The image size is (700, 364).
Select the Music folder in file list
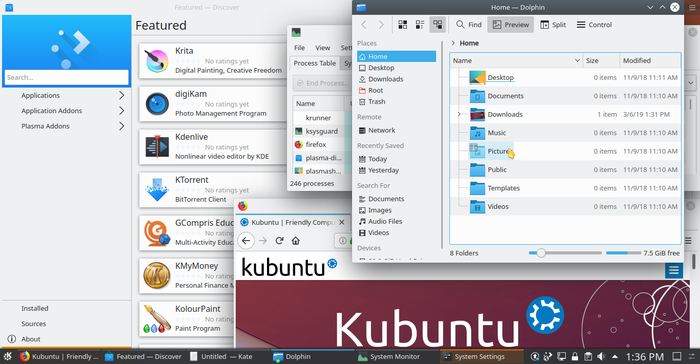tap(496, 133)
